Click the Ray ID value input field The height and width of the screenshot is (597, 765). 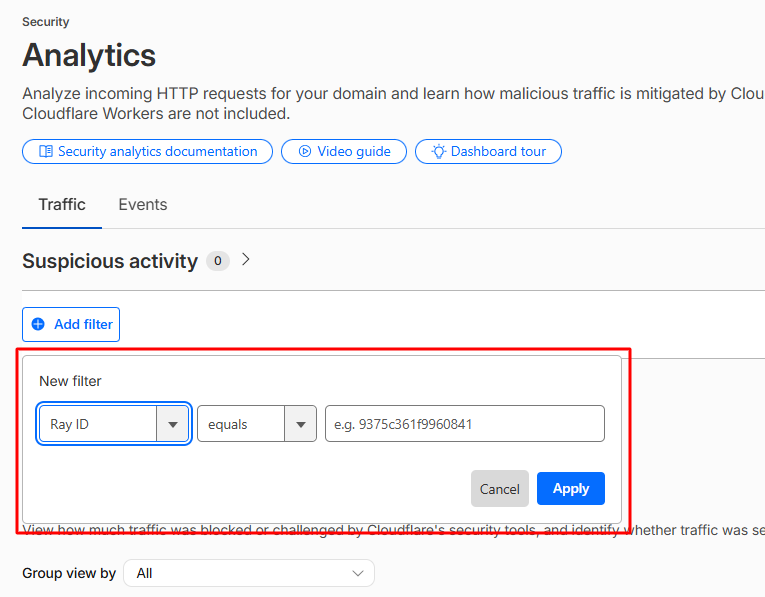pyautogui.click(x=465, y=424)
